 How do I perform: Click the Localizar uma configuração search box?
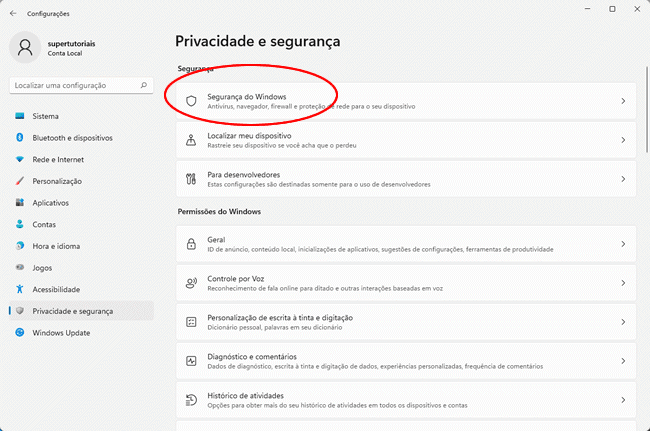81,85
